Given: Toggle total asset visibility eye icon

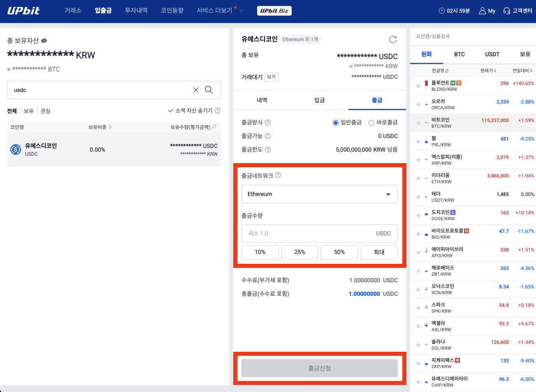Looking at the screenshot, I should (44, 41).
